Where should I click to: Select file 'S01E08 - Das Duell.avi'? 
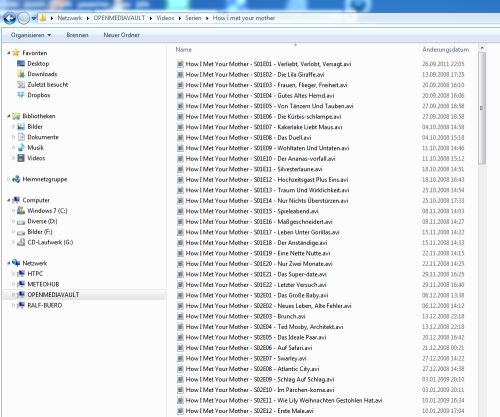248,138
